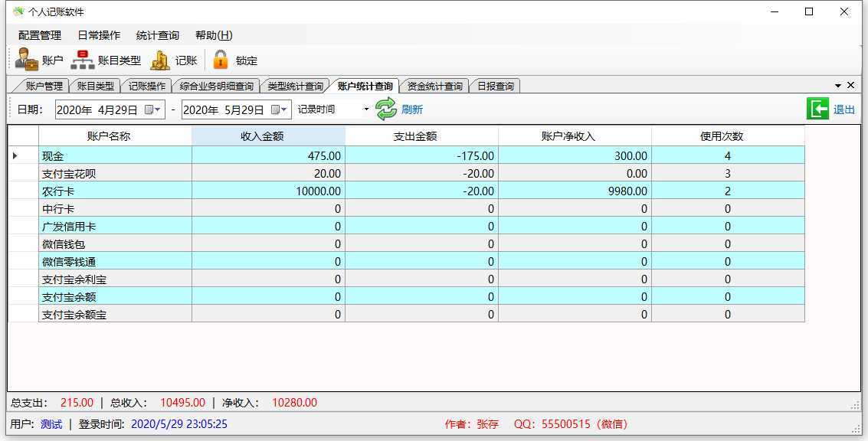Click the 使用次数 column header

[x=727, y=136]
